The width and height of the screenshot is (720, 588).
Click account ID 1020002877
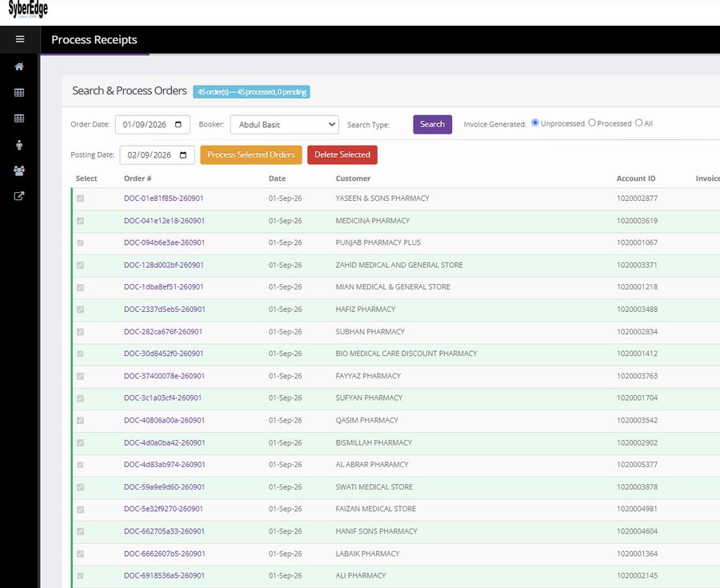(637, 198)
